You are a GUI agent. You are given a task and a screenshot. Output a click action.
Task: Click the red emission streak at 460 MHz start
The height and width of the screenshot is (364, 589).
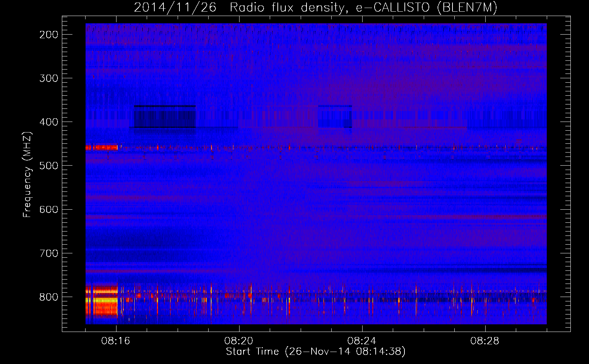pos(102,147)
